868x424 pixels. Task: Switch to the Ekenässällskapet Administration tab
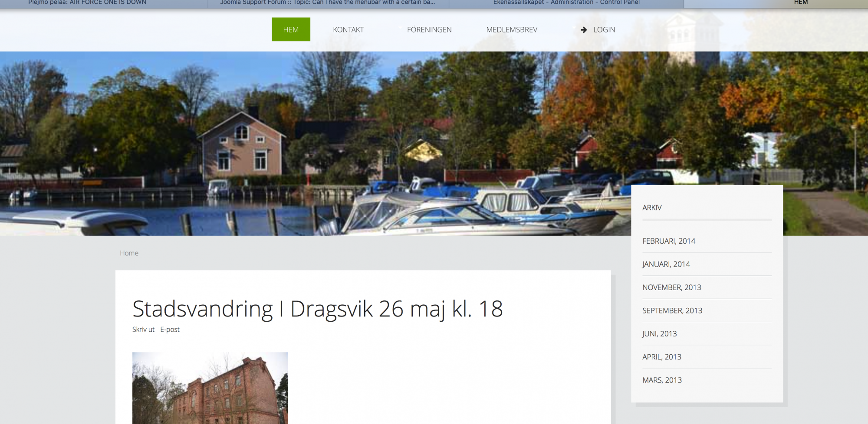point(566,3)
